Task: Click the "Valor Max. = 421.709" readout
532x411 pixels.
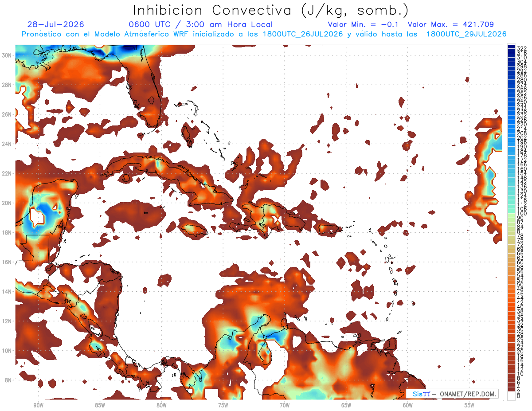Action: coord(451,24)
